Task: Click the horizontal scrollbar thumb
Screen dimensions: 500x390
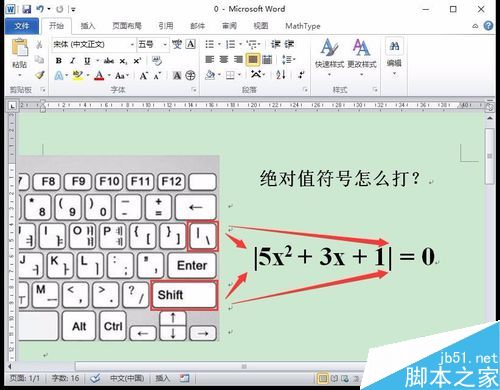Action: (x=244, y=367)
